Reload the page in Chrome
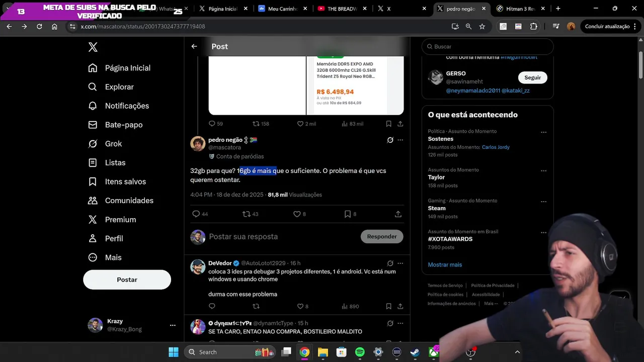This screenshot has width=644, height=362. (39, 27)
